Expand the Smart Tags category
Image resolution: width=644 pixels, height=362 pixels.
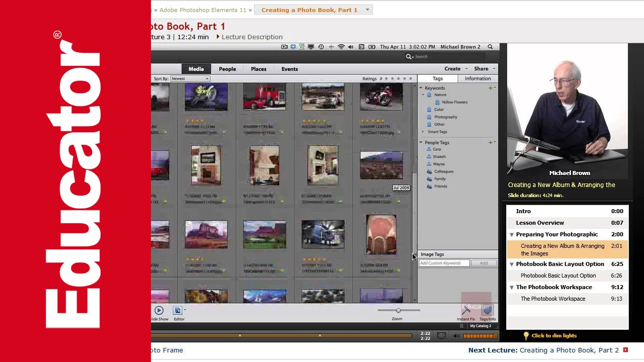423,132
